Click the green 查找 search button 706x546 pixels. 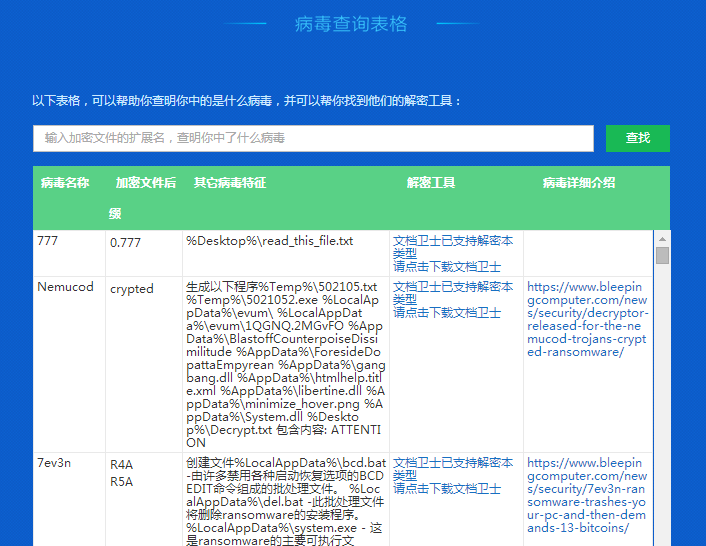coord(638,138)
